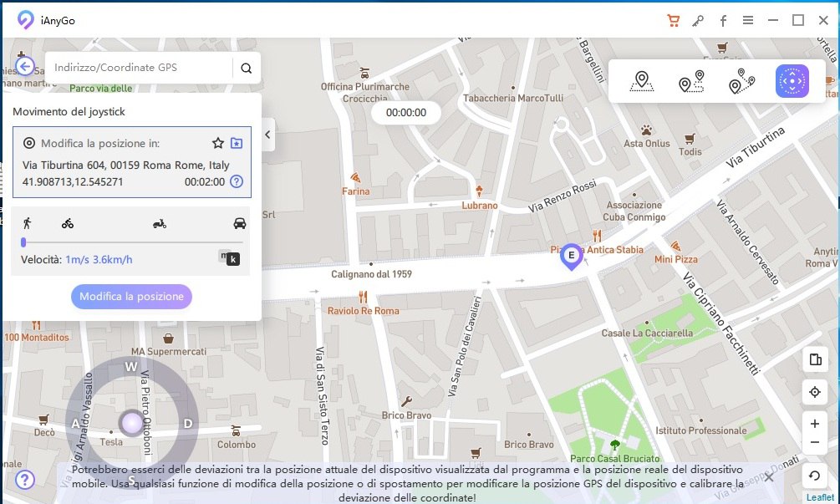Click the back arrow on the panel
840x504 pixels.
pyautogui.click(x=24, y=66)
